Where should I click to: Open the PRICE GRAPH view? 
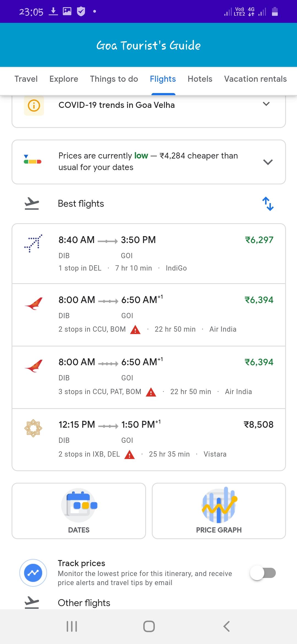point(219,511)
